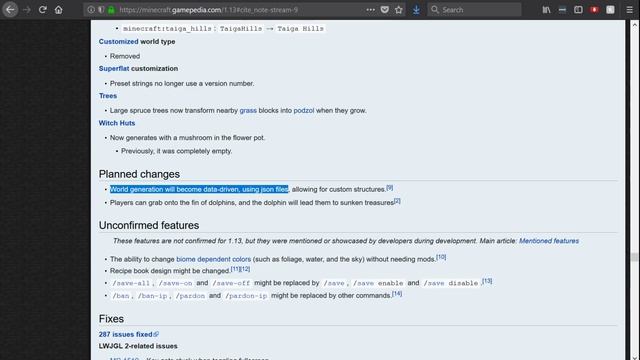Click 'Preset strings no longer use a version number.'

pos(182,84)
